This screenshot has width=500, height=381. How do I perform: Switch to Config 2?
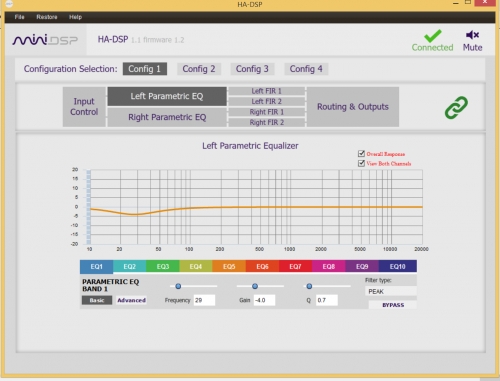[199, 69]
